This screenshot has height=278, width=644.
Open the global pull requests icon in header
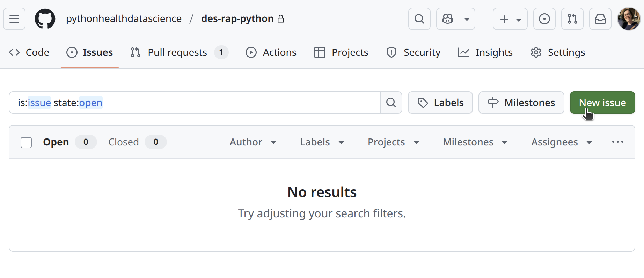click(x=572, y=19)
